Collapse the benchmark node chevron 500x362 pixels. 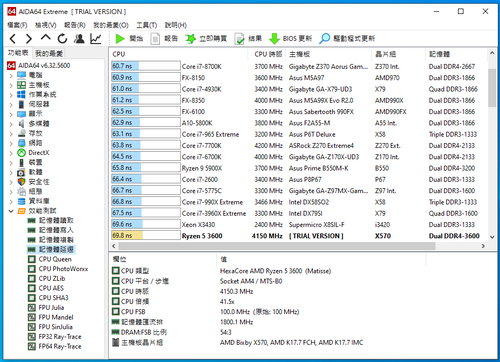(11, 211)
